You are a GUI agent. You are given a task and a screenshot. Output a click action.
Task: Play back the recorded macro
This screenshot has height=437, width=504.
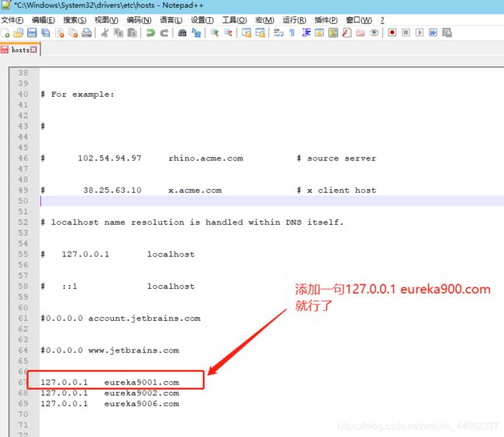(419, 33)
